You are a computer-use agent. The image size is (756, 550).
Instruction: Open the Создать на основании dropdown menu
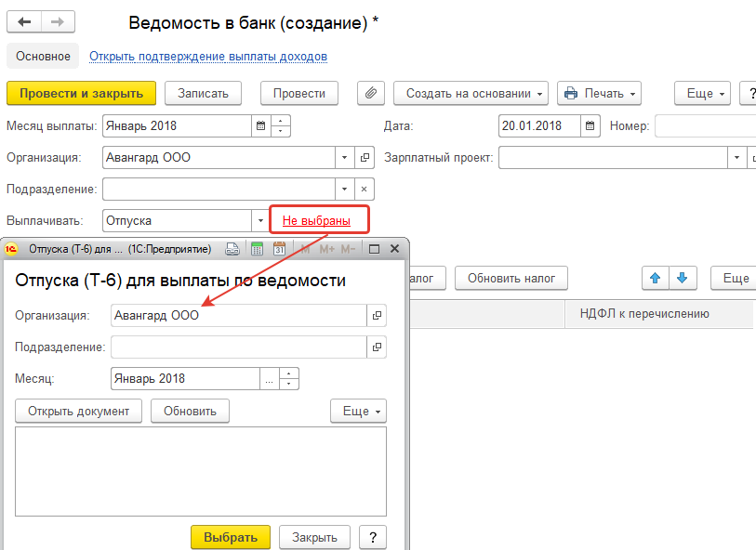[x=471, y=93]
